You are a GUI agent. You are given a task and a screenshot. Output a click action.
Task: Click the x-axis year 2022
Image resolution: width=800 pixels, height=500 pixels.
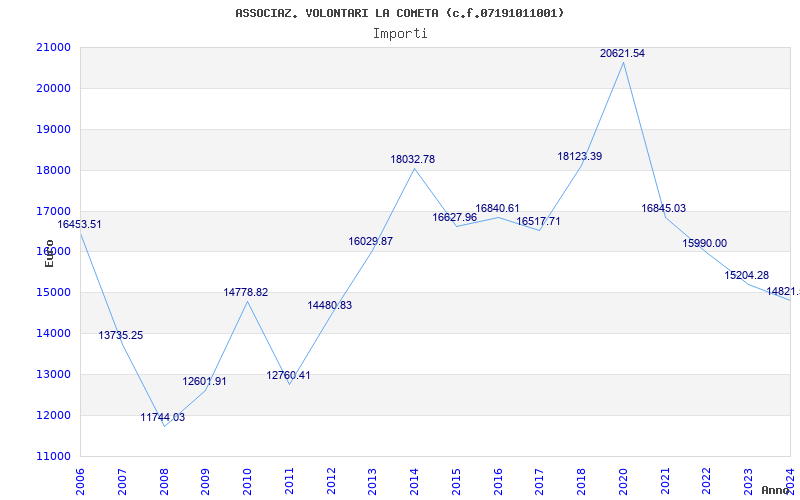tap(707, 481)
